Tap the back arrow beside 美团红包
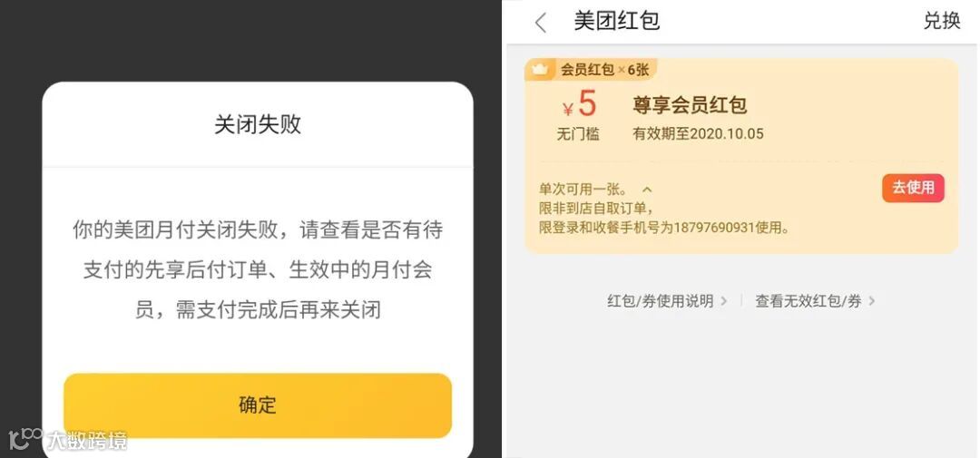Screen dimensions: 980x458 click(x=541, y=23)
